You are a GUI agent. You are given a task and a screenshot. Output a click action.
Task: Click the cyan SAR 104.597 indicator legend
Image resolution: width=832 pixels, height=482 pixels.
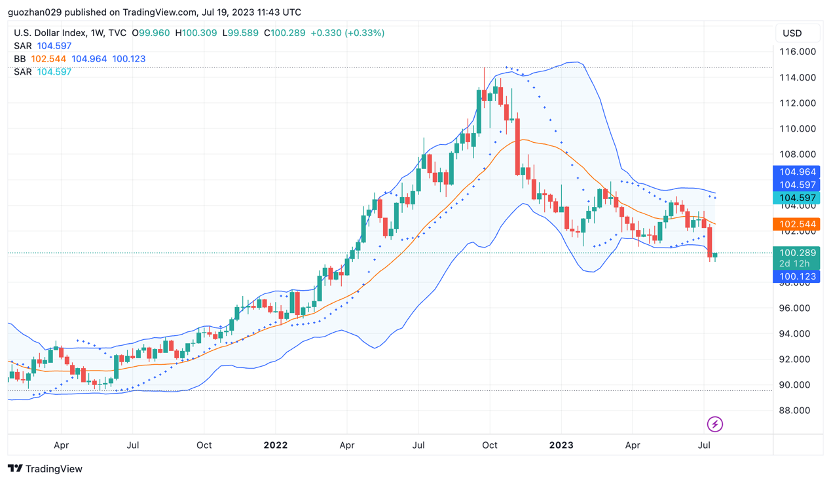tap(42, 72)
